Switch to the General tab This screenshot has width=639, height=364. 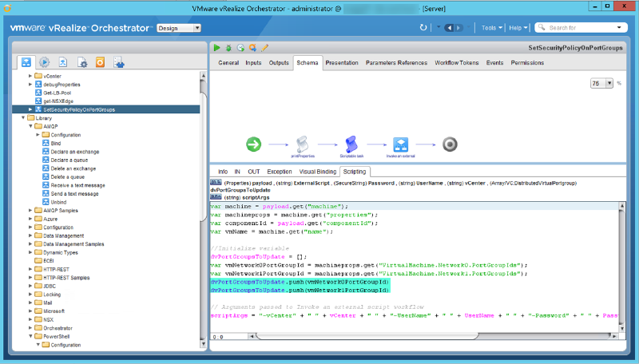tap(228, 63)
